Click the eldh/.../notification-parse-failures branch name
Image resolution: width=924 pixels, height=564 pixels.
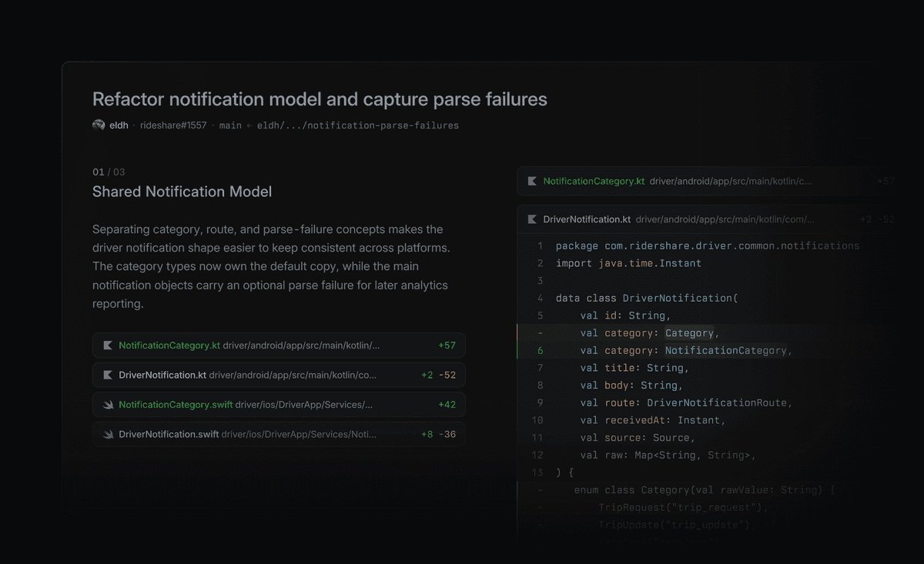click(357, 125)
